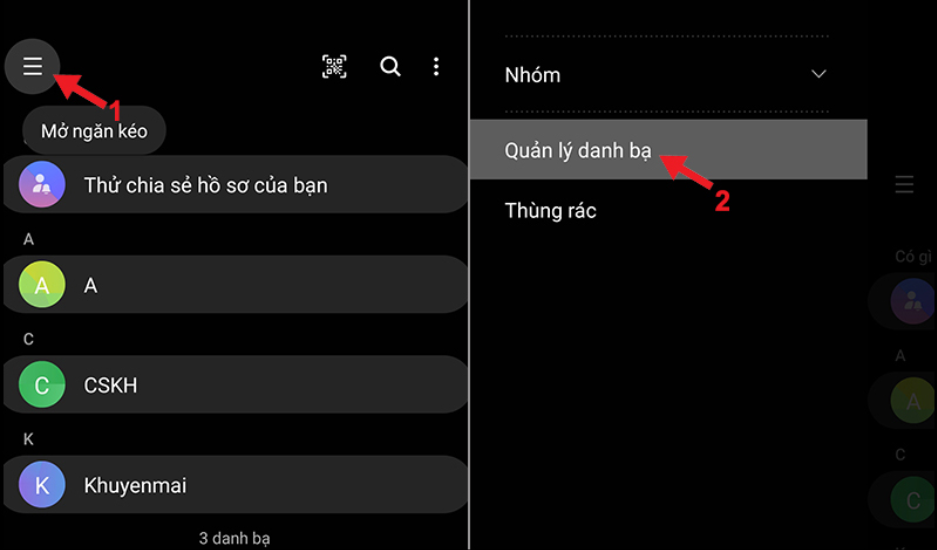Open the hamburger drawer menu
Screen dimensions: 937x550
coord(32,66)
